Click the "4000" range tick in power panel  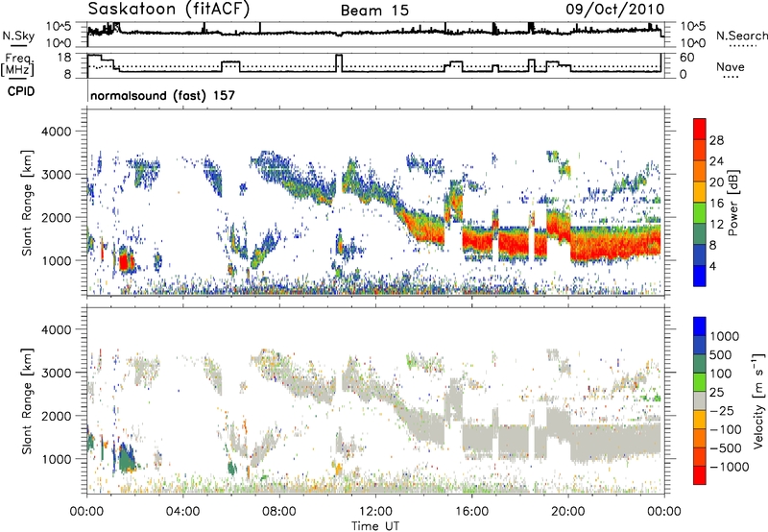pyautogui.click(x=56, y=132)
